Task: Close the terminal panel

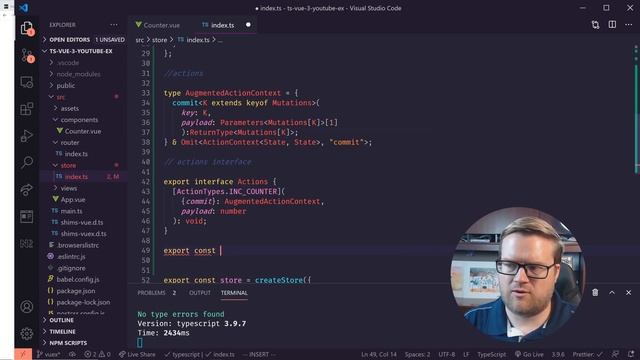Action: (x=629, y=292)
